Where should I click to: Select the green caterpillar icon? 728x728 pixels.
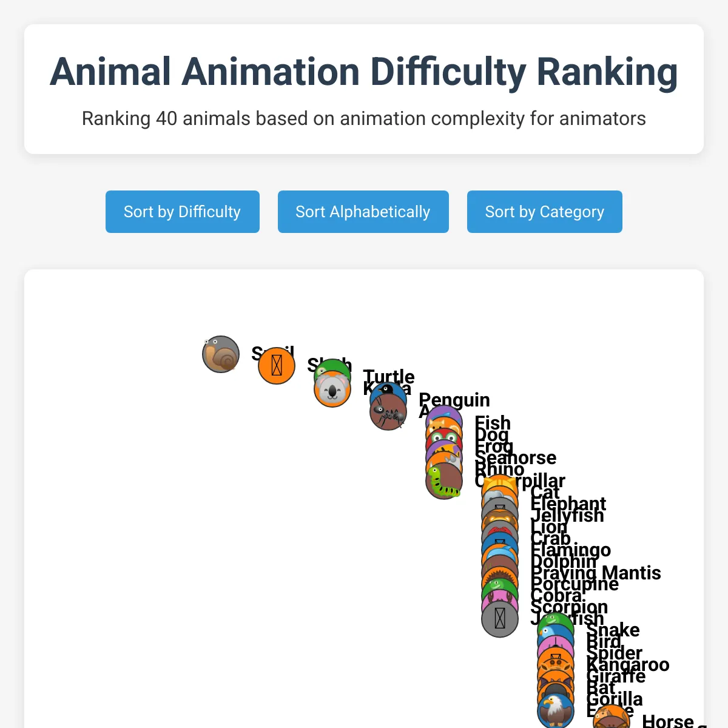444,481
